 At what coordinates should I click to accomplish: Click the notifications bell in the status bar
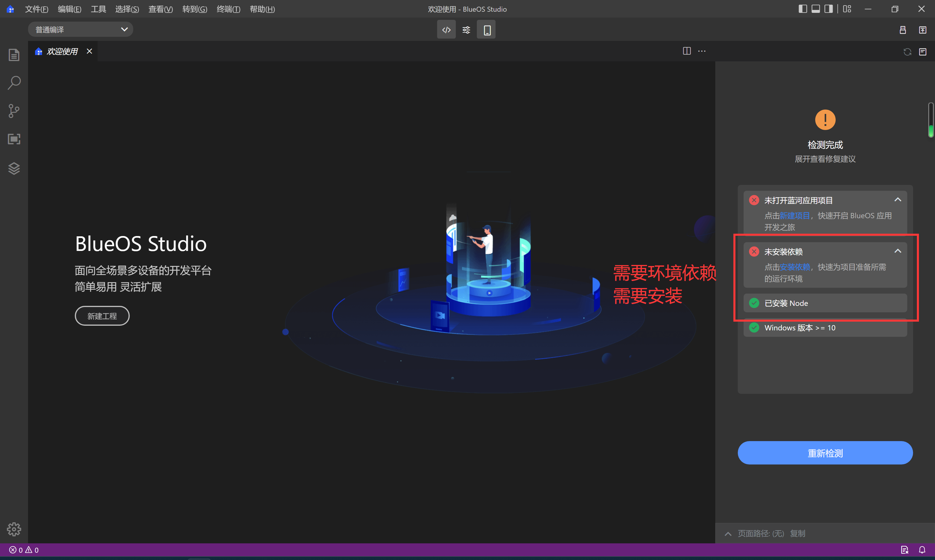(922, 550)
